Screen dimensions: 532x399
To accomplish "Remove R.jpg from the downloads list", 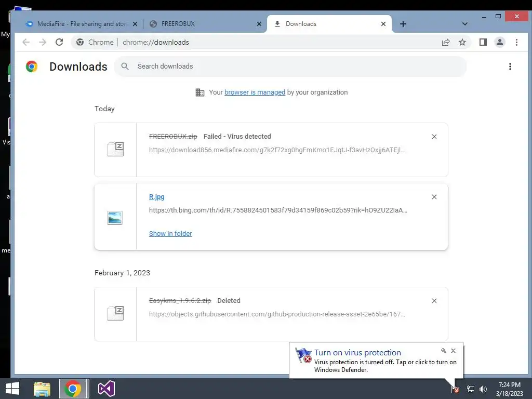I will tap(434, 197).
